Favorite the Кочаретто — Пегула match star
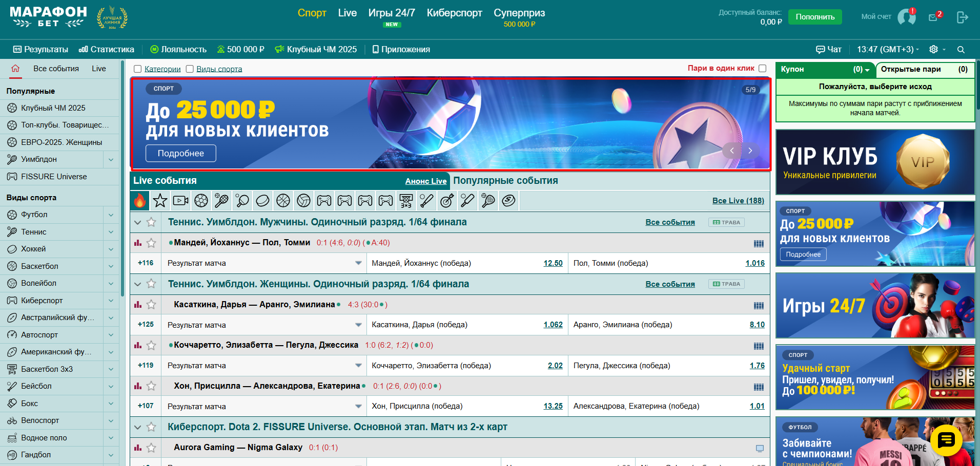 click(151, 345)
